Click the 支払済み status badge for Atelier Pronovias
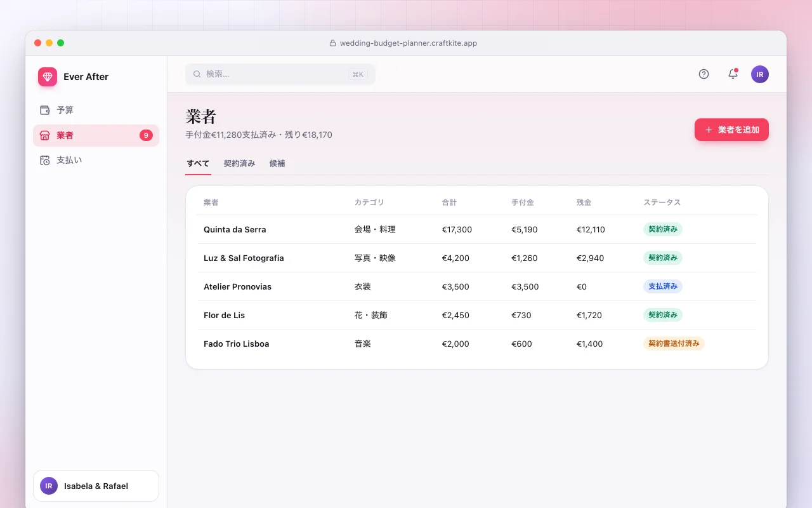This screenshot has width=812, height=508. 663,286
